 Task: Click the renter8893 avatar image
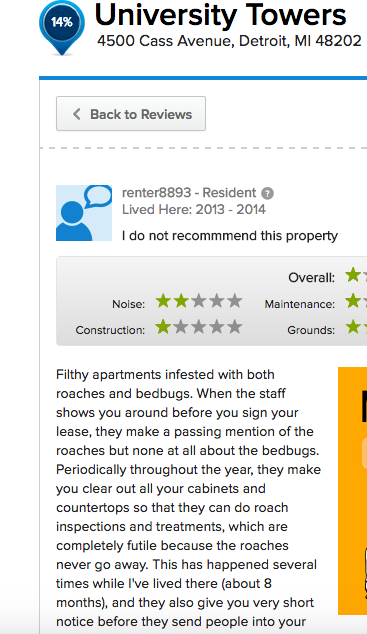(84, 213)
